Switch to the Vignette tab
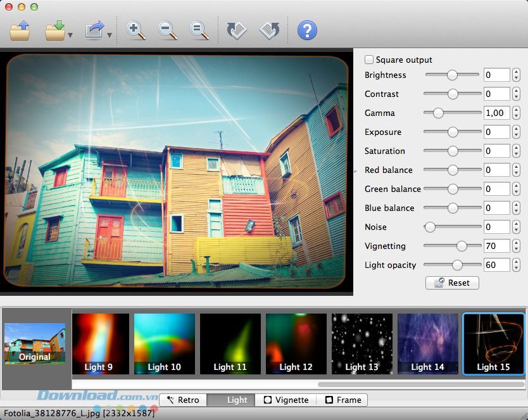 (x=286, y=400)
